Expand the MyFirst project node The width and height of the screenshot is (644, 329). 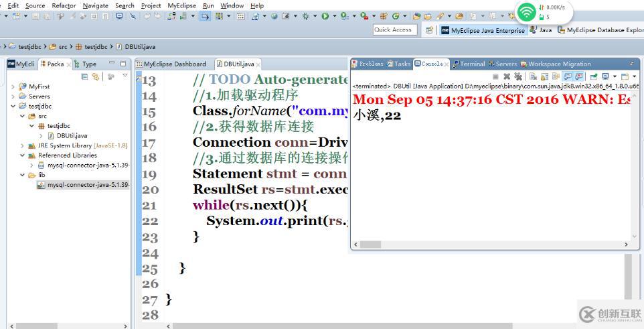click(x=13, y=86)
